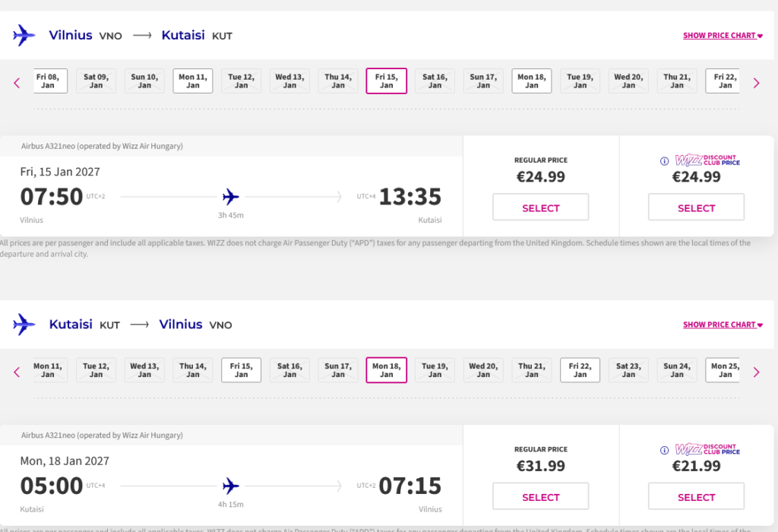Click the plane icon next to Vilnius–Kutaisi heading
The height and width of the screenshot is (532, 778).
click(x=24, y=35)
